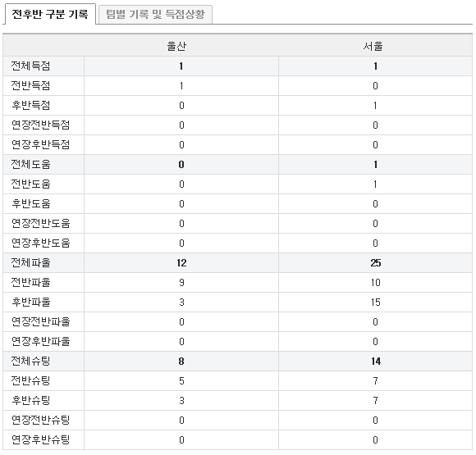The height and width of the screenshot is (455, 476).
Task: Click the 후반도움 row label
Action: [30, 204]
